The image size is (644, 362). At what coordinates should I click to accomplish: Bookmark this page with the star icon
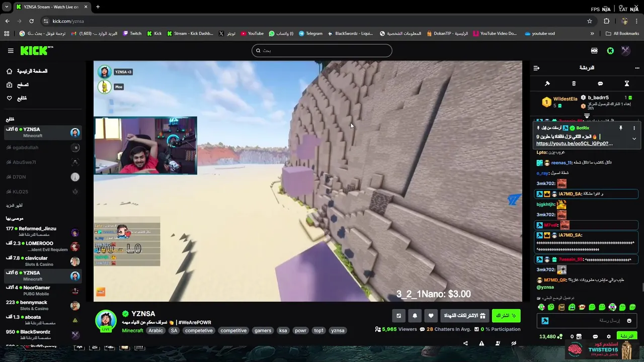[590, 21]
